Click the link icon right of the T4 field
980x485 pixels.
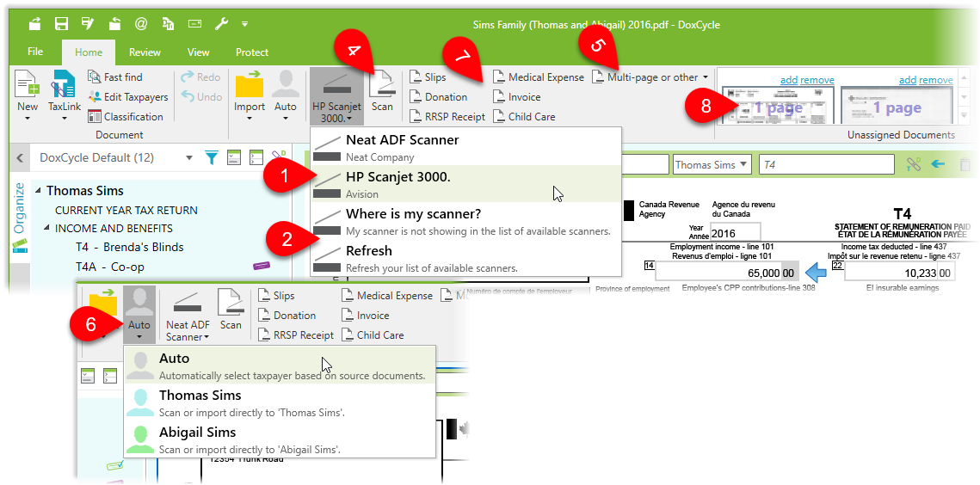click(913, 164)
